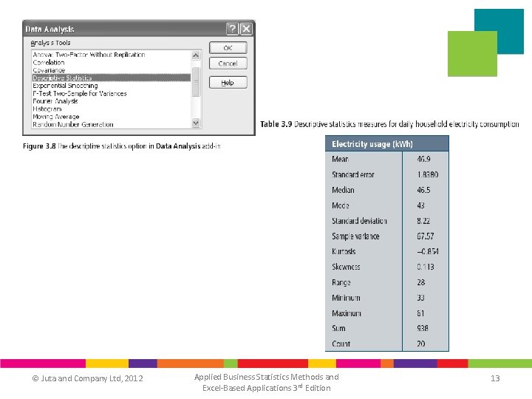This screenshot has height=399, width=532.
Task: Click the Juta and Company copyright text
Action: pos(87,378)
